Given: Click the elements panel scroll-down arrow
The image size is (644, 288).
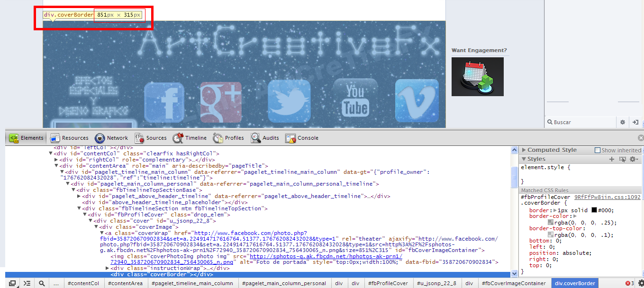Looking at the screenshot, I should (x=514, y=273).
